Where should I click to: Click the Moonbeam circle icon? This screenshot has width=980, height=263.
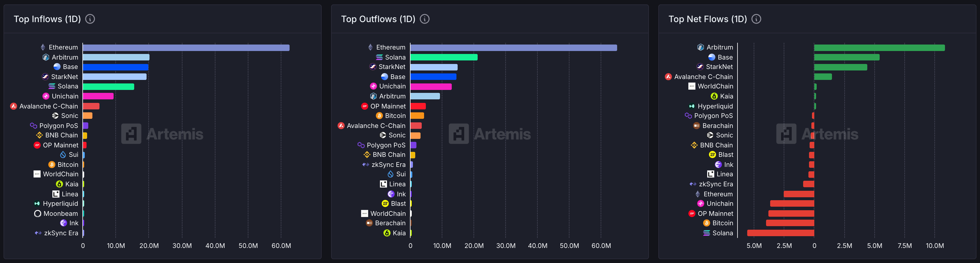pyautogui.click(x=38, y=213)
